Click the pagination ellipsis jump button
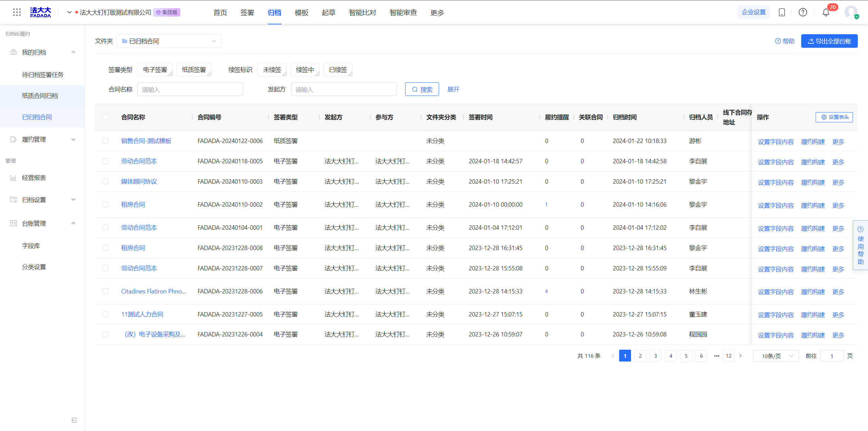Viewport: 868px width, 431px height. coord(716,356)
